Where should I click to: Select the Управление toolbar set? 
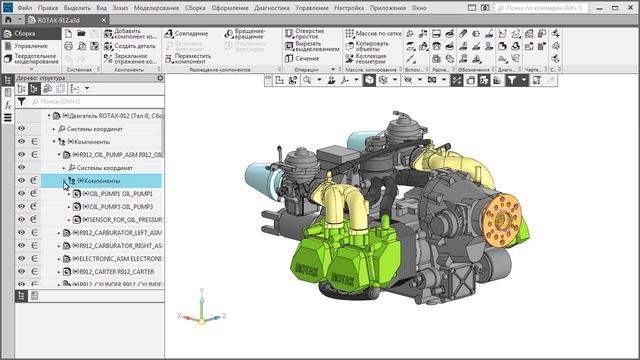point(31,46)
